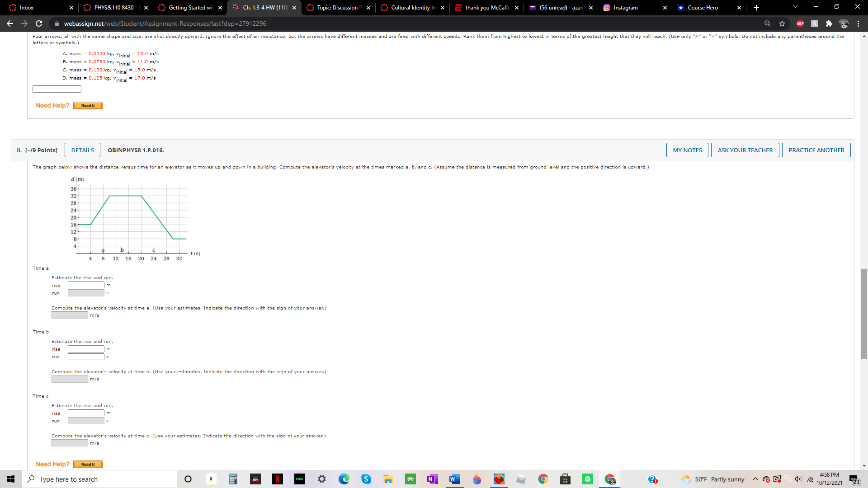This screenshot has height=488, width=868.
Task: Open Netflix from the taskbar
Action: (x=278, y=479)
